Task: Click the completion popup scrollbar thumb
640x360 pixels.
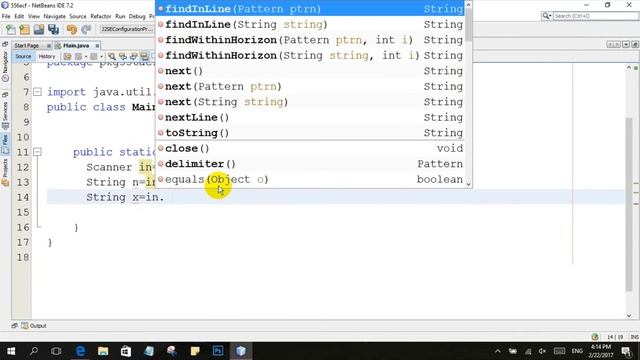Action: coord(468,24)
